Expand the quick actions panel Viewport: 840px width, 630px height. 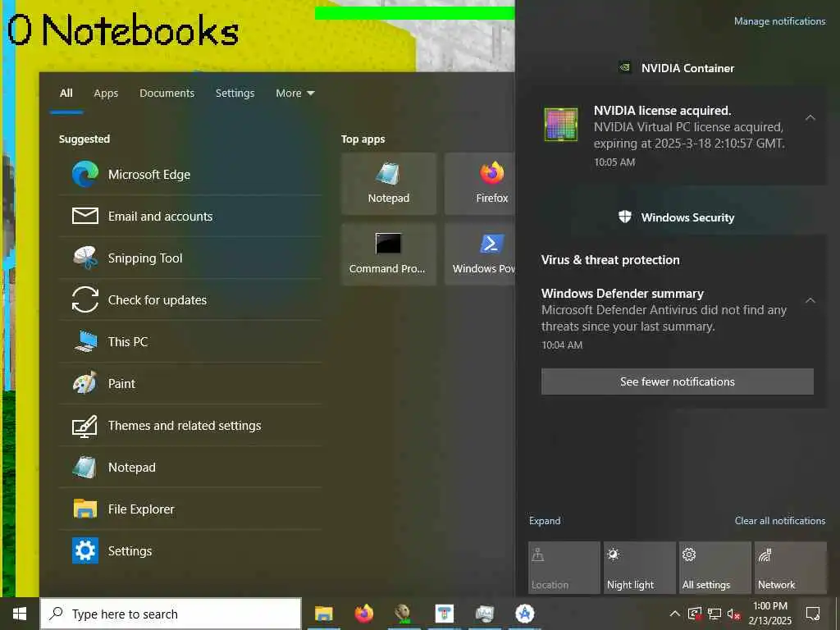tap(545, 521)
